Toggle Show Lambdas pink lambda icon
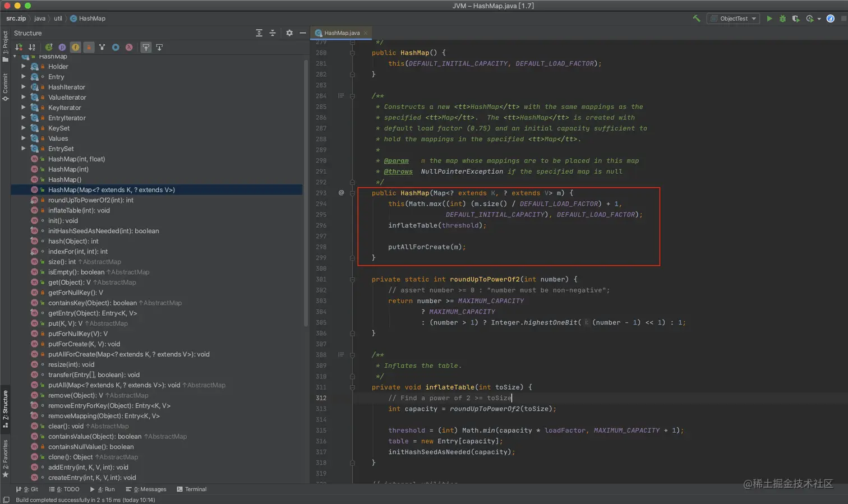This screenshot has width=848, height=504. coord(129,47)
